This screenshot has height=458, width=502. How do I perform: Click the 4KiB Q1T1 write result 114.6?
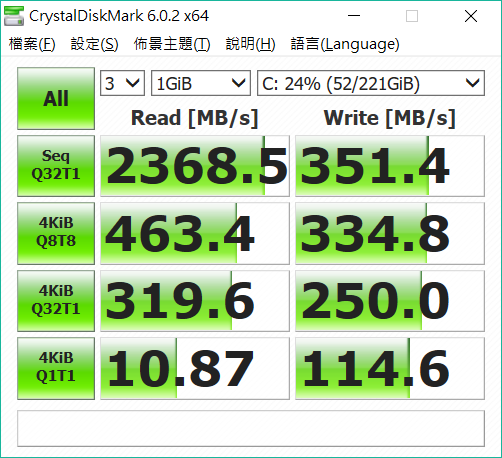pos(390,368)
